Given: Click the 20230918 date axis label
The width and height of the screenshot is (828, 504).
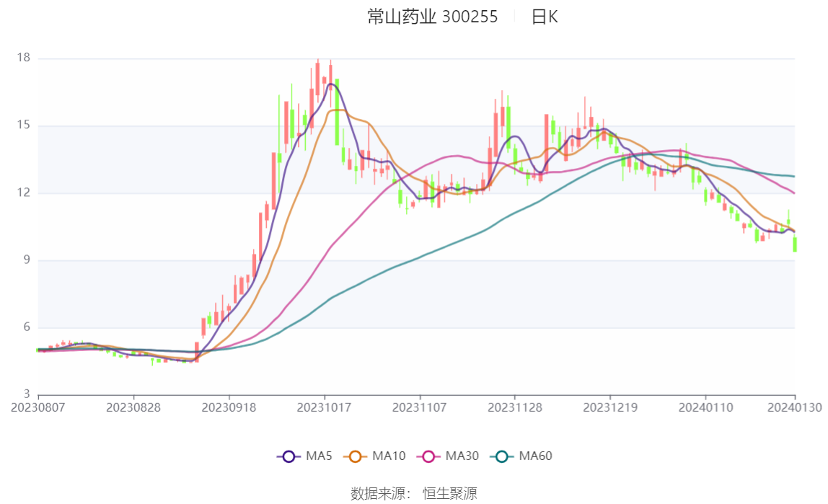Looking at the screenshot, I should click(x=229, y=407).
